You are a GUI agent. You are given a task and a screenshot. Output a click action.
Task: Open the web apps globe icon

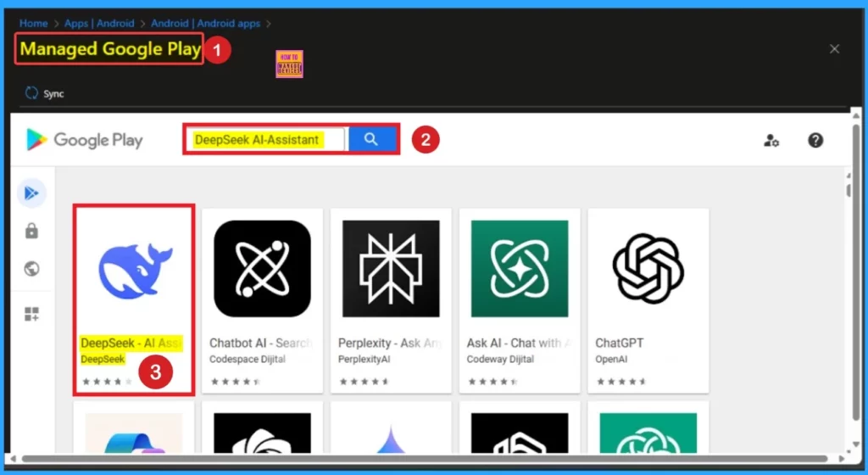tap(31, 269)
